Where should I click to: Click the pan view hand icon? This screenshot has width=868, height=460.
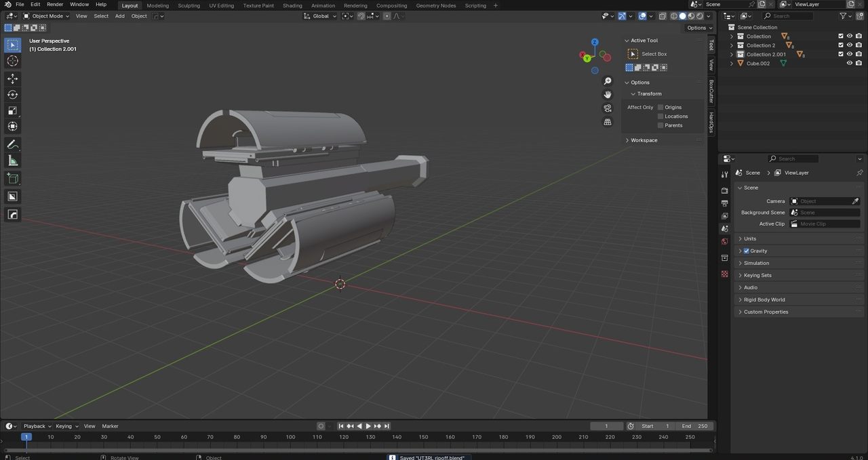608,94
